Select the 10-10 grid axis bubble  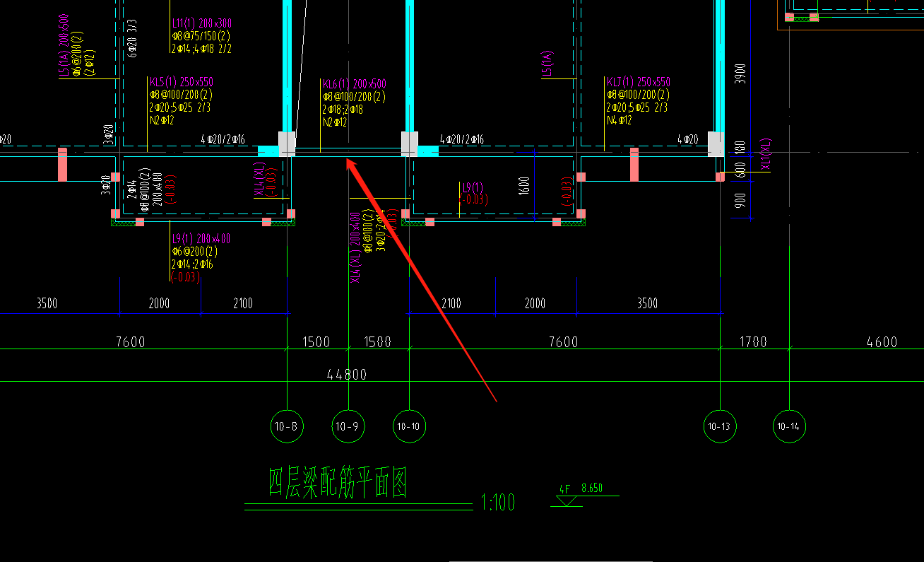pyautogui.click(x=410, y=426)
